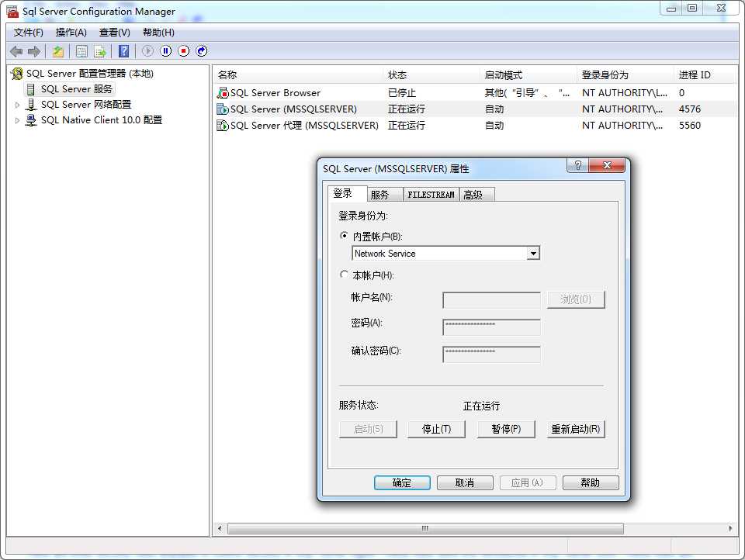Open the 操作(A) menu
This screenshot has height=560, width=745.
(x=71, y=33)
